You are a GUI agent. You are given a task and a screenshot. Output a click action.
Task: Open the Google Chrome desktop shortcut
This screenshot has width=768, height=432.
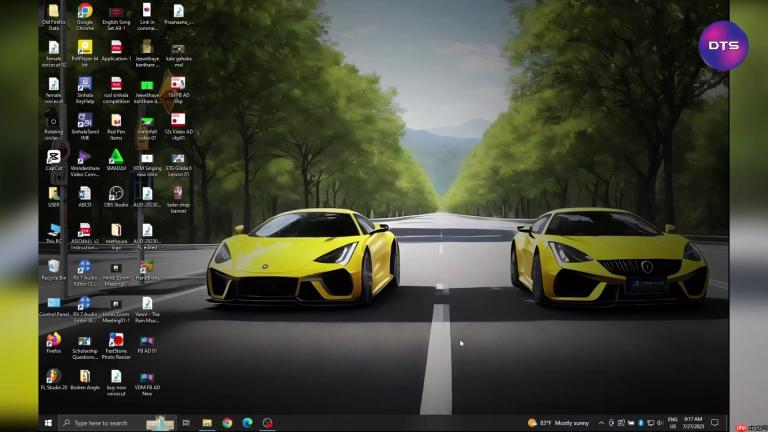pos(85,17)
